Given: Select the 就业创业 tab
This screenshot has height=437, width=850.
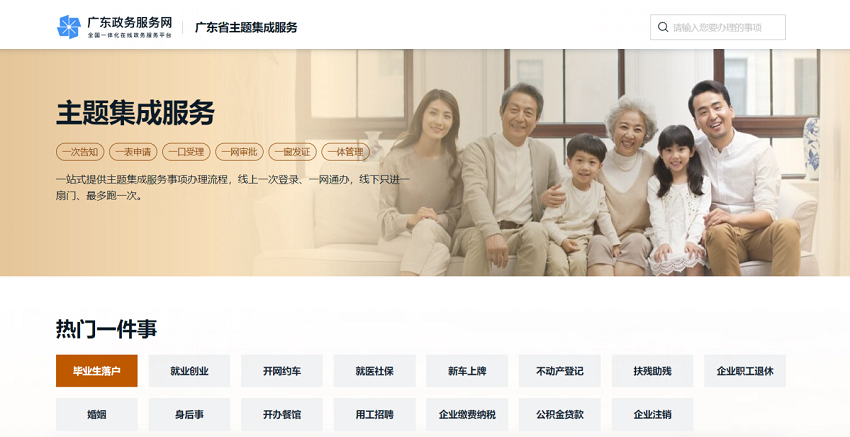Looking at the screenshot, I should click(x=189, y=371).
